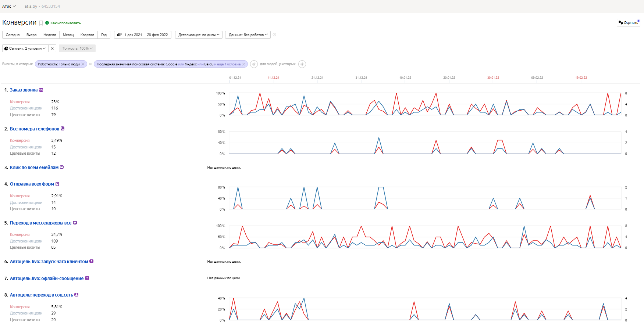Bookmark the Конверсии report
Screen dimensions: 644x327
point(41,23)
